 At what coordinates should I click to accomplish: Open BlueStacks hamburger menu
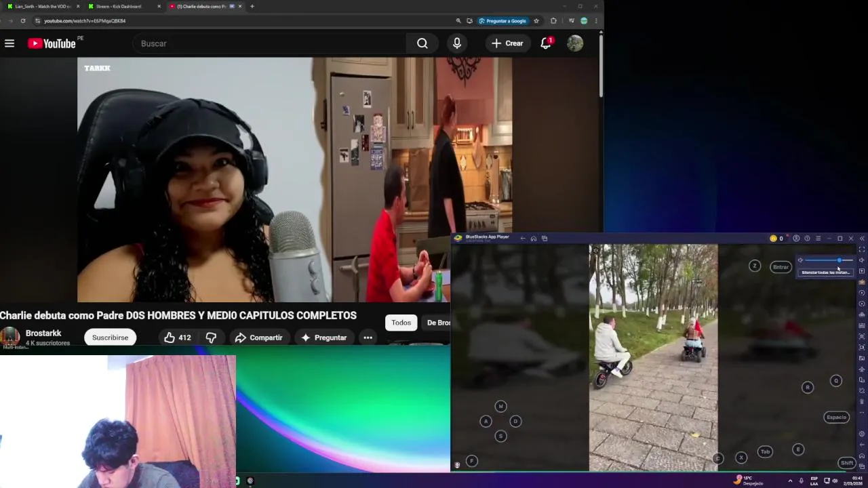[x=818, y=238]
